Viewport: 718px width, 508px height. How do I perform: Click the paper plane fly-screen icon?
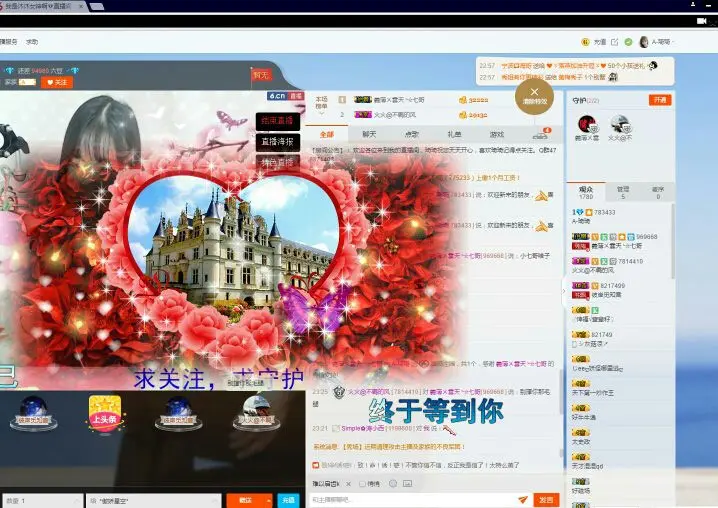pos(522,499)
